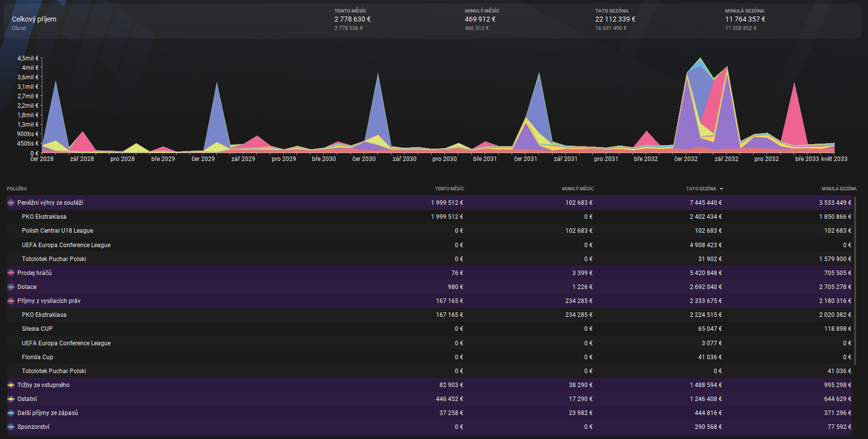Select PKO Ekstraklasa under Příjmy z vysílacích práv
The height and width of the screenshot is (439, 868).
click(431, 315)
